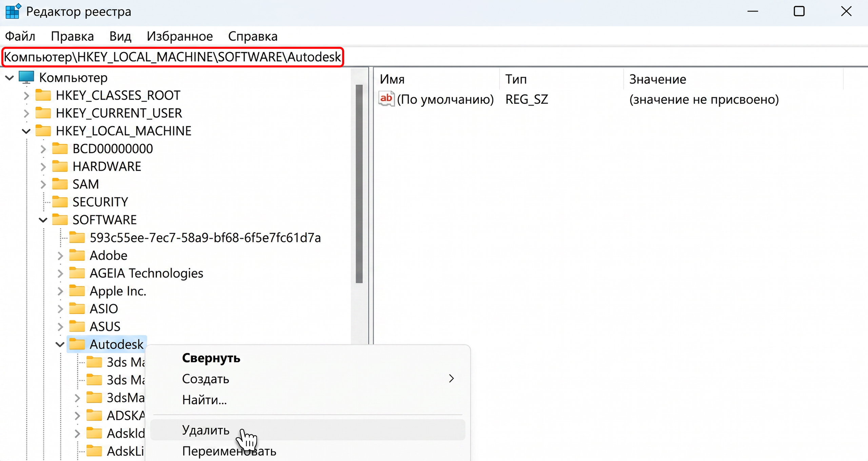Open the Избранное menu
Viewport: 868px width, 461px height.
click(x=180, y=36)
